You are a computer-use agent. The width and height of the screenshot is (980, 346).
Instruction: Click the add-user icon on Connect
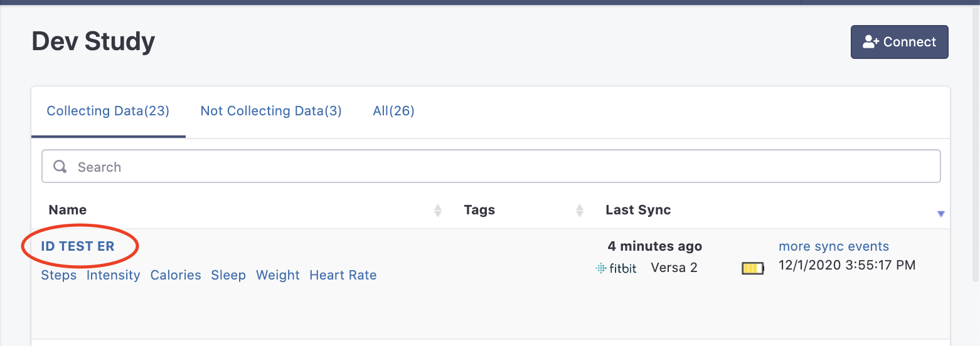coord(871,42)
